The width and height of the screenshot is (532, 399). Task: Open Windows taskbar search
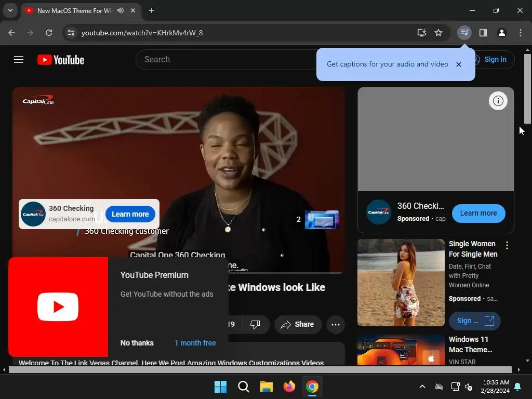tap(244, 387)
